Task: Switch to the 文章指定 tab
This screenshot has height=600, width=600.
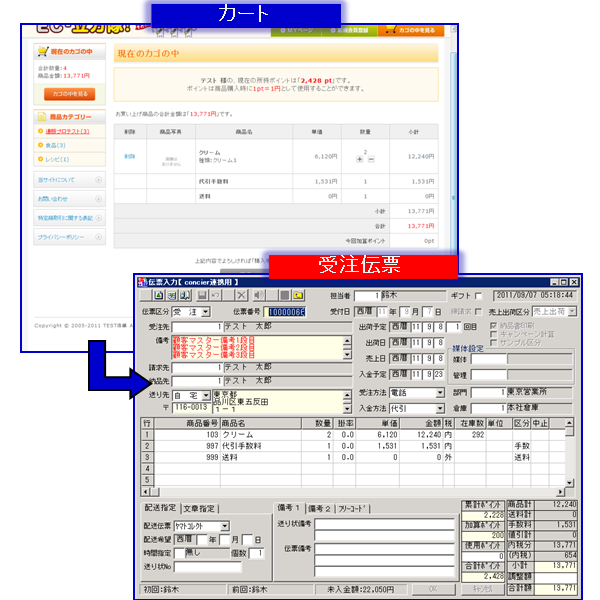Action: pyautogui.click(x=199, y=509)
